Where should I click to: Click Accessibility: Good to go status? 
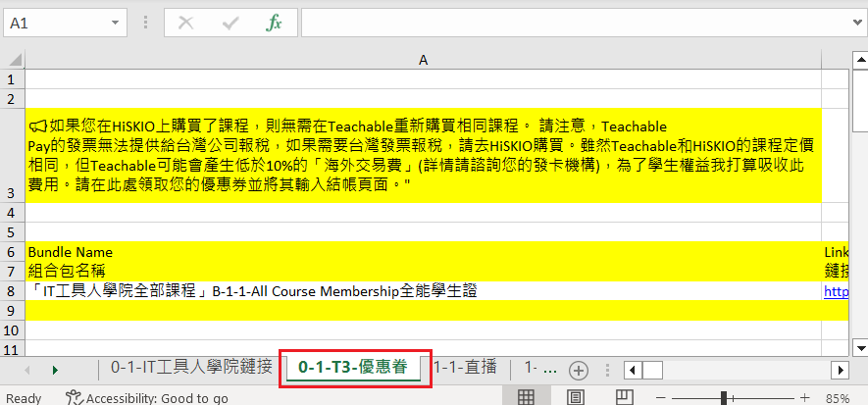tap(147, 397)
